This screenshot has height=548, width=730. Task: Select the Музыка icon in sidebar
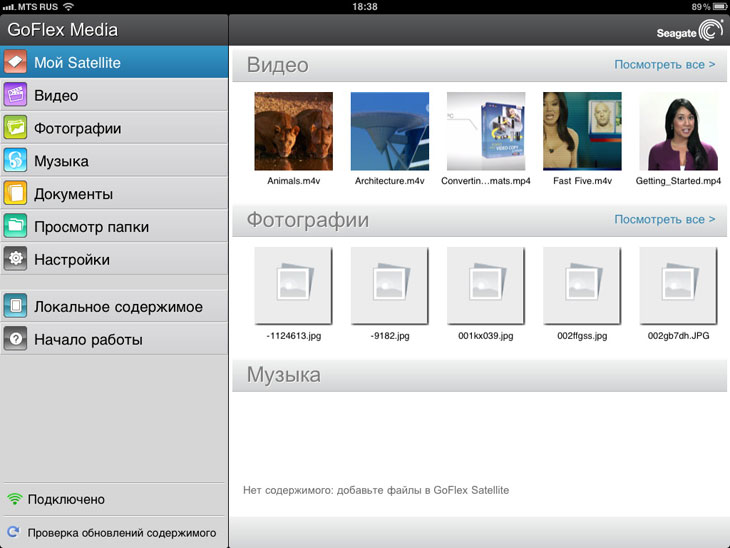pos(16,161)
